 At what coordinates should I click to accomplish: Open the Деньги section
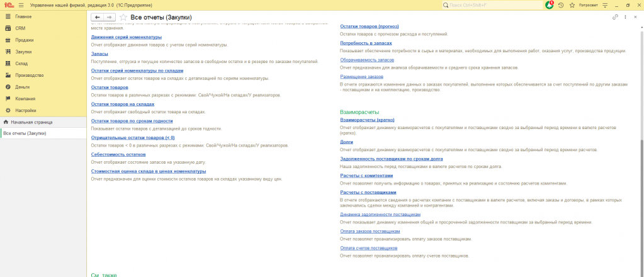[43, 87]
